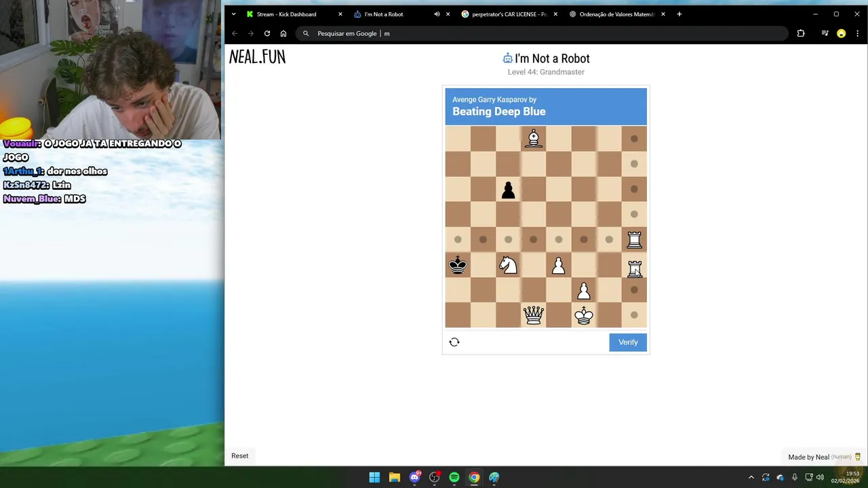
Task: Mute the I'm Not a Robot tab audio
Action: tap(437, 14)
